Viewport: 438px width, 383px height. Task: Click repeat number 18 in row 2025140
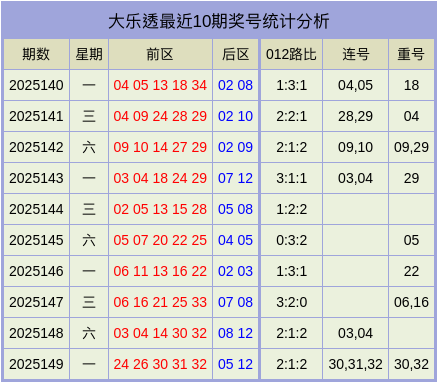coord(411,85)
